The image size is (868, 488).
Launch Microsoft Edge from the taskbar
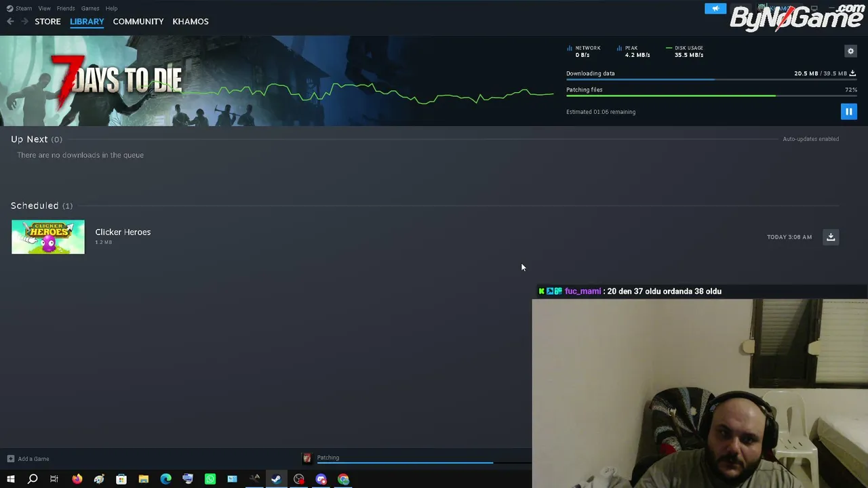(x=165, y=479)
